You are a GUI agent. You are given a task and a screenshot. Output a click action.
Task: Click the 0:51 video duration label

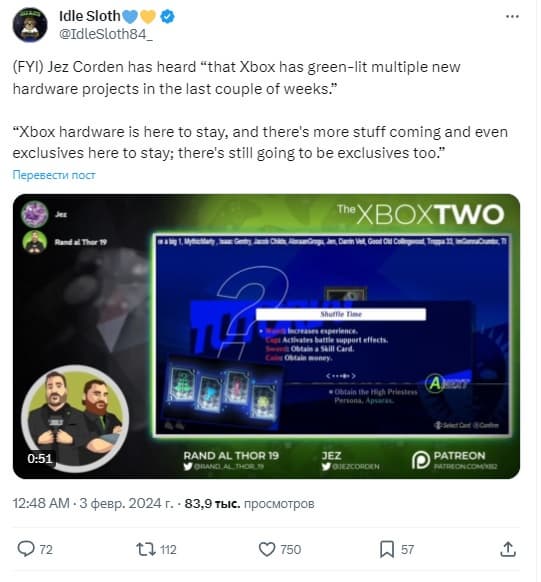click(x=40, y=458)
